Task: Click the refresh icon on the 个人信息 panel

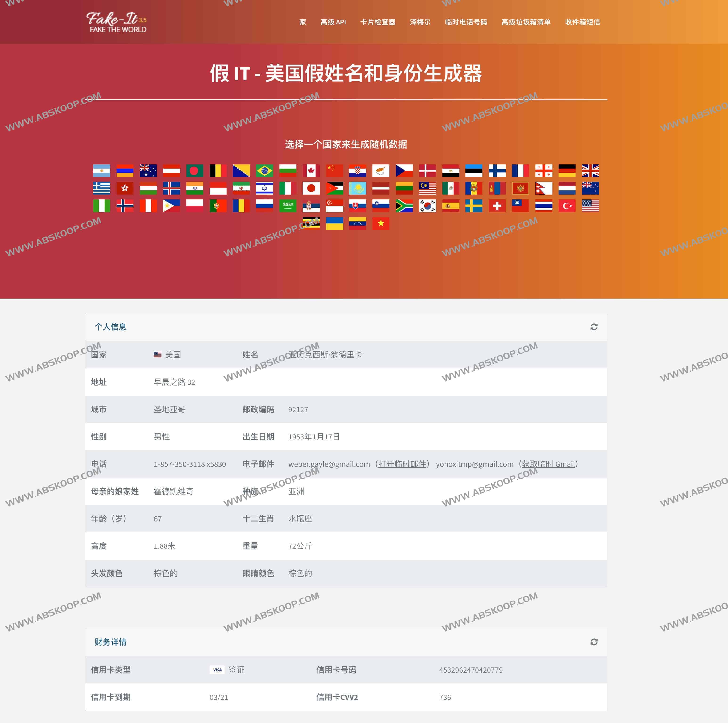Action: tap(594, 327)
